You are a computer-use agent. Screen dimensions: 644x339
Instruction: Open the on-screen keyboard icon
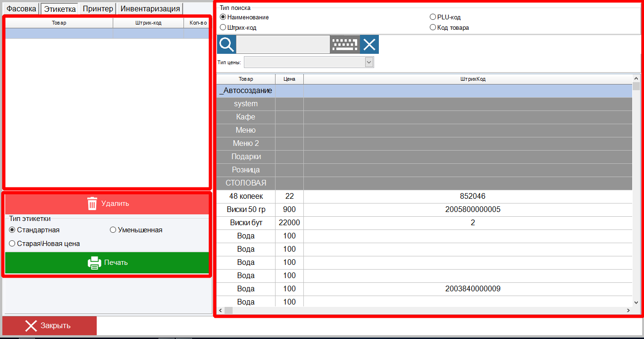(x=345, y=45)
